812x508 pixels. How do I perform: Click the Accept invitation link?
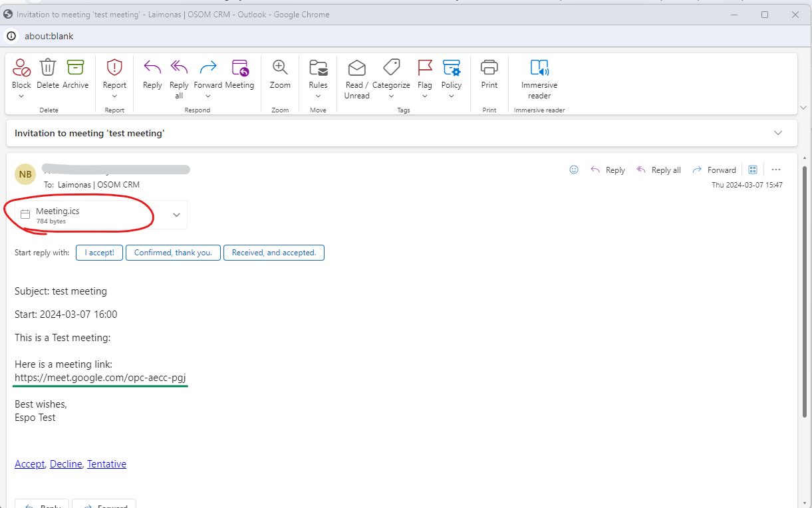pyautogui.click(x=30, y=464)
